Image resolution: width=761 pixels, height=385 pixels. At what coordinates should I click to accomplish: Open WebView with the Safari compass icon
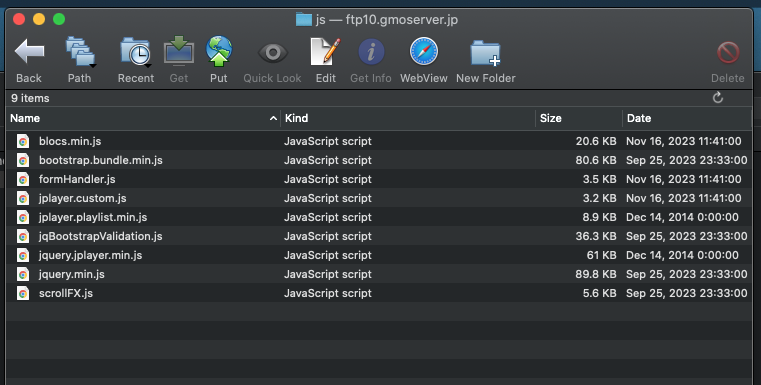[424, 51]
